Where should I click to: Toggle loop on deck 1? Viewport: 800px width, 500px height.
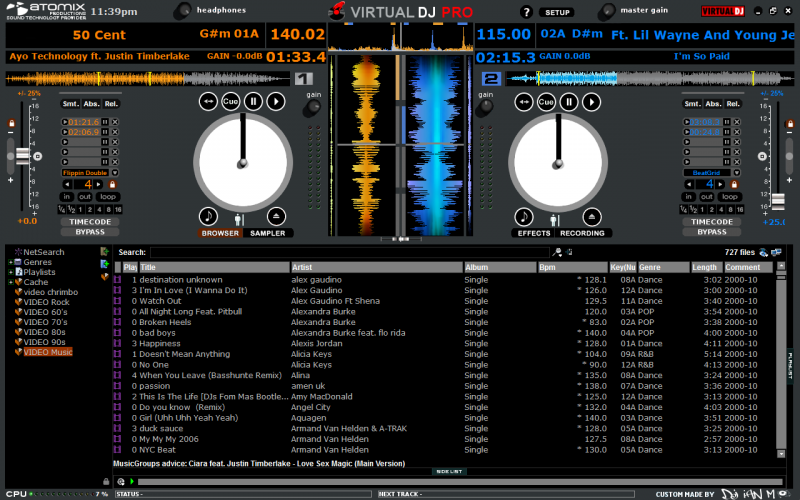[x=108, y=196]
